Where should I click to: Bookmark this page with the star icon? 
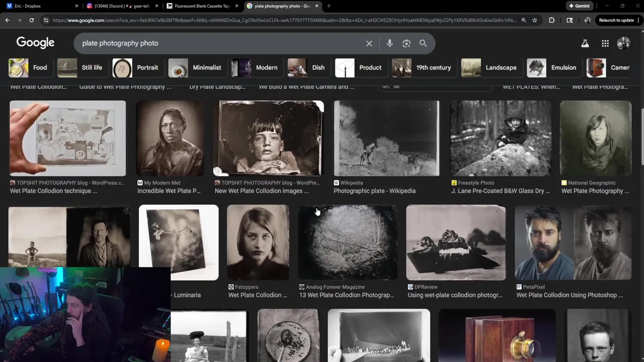tap(535, 20)
